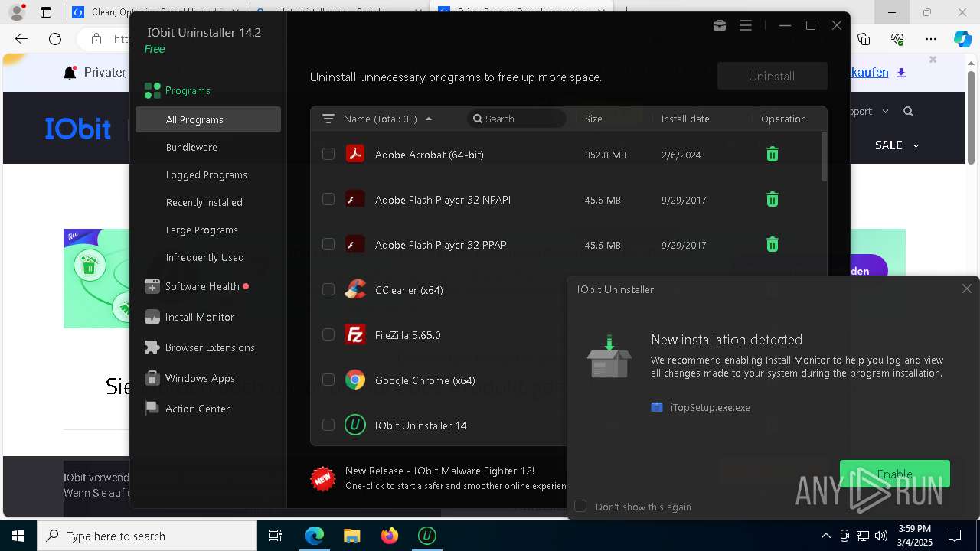Click trash icon for Adobe Flash Player 32 PPAPI
Image resolution: width=980 pixels, height=551 pixels.
[773, 245]
